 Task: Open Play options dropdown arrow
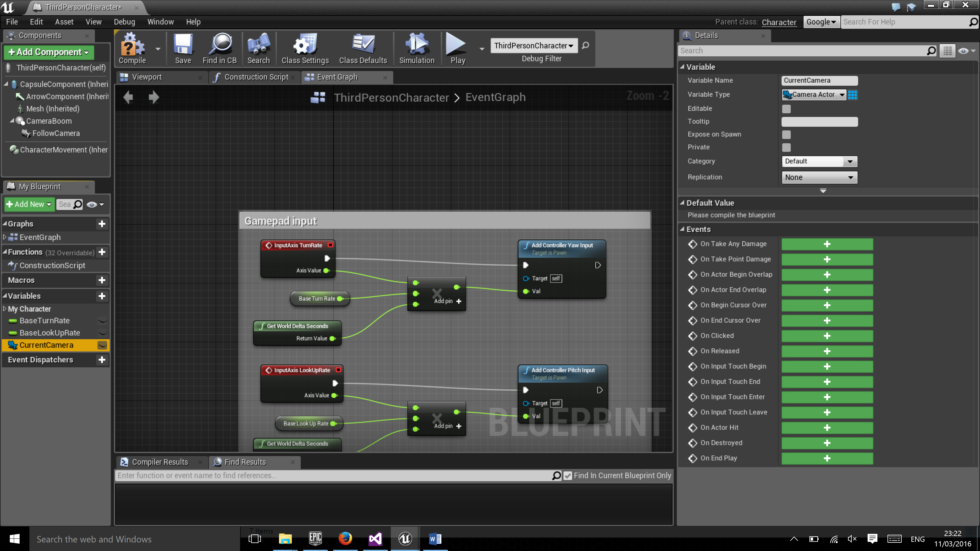pyautogui.click(x=482, y=49)
